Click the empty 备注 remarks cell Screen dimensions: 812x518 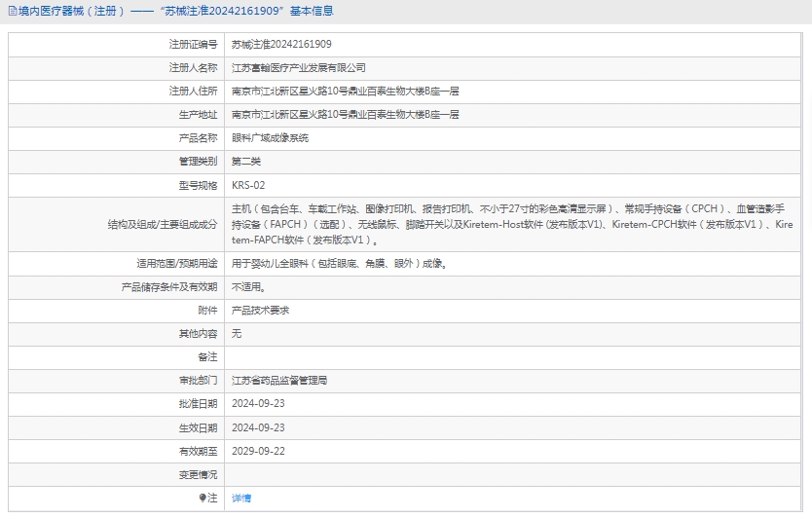click(x=516, y=356)
